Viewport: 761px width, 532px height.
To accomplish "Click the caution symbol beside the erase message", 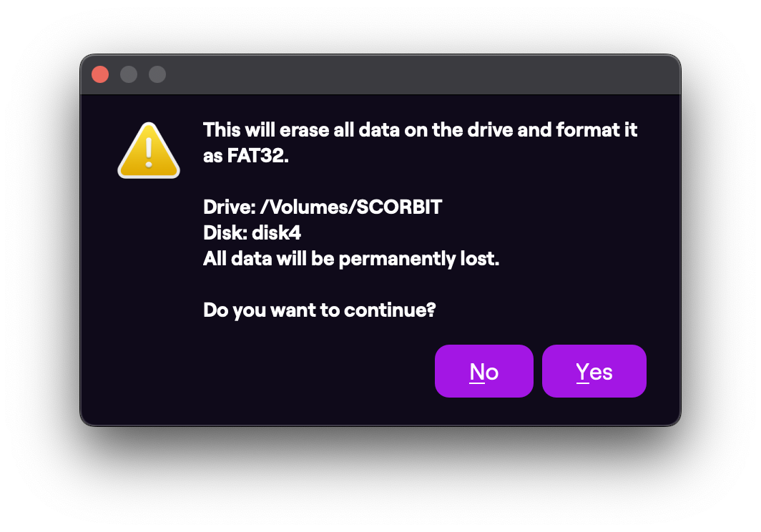I will tap(148, 149).
